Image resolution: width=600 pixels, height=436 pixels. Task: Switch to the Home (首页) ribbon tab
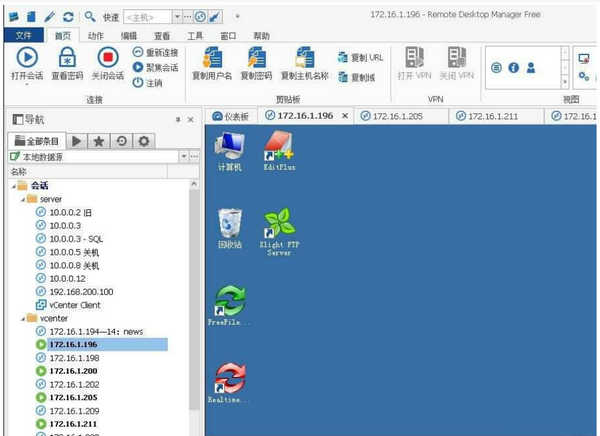coord(63,36)
